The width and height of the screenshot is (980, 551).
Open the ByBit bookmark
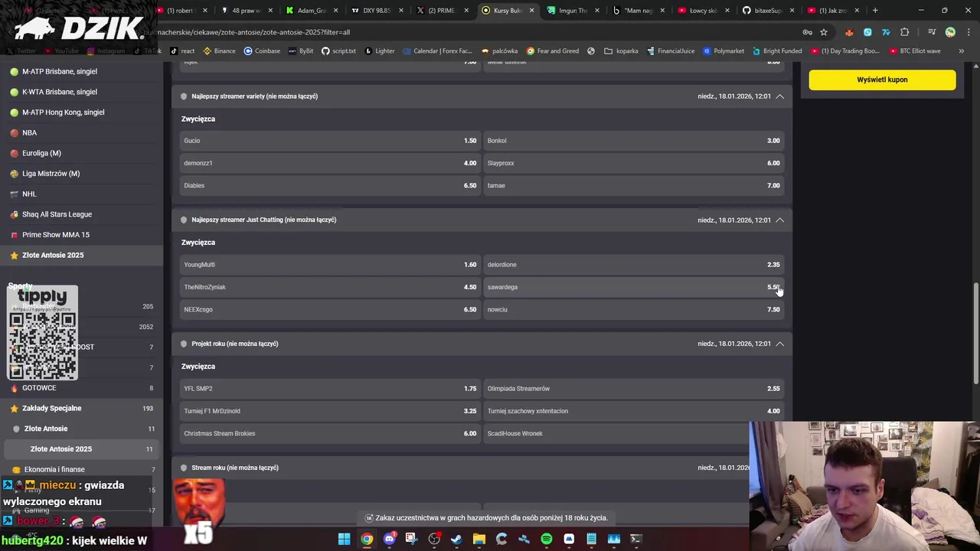click(300, 51)
